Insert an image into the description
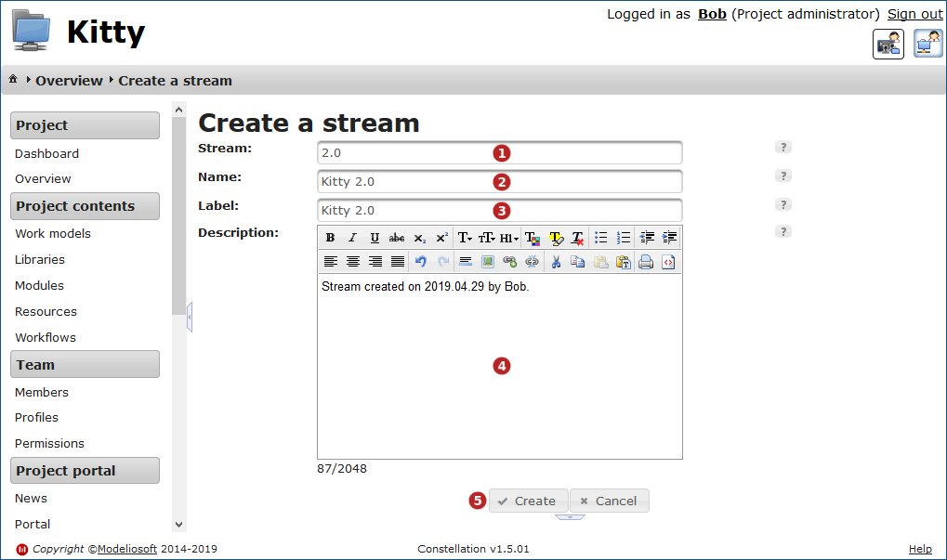Viewport: 947px width, 560px height. coord(487,262)
